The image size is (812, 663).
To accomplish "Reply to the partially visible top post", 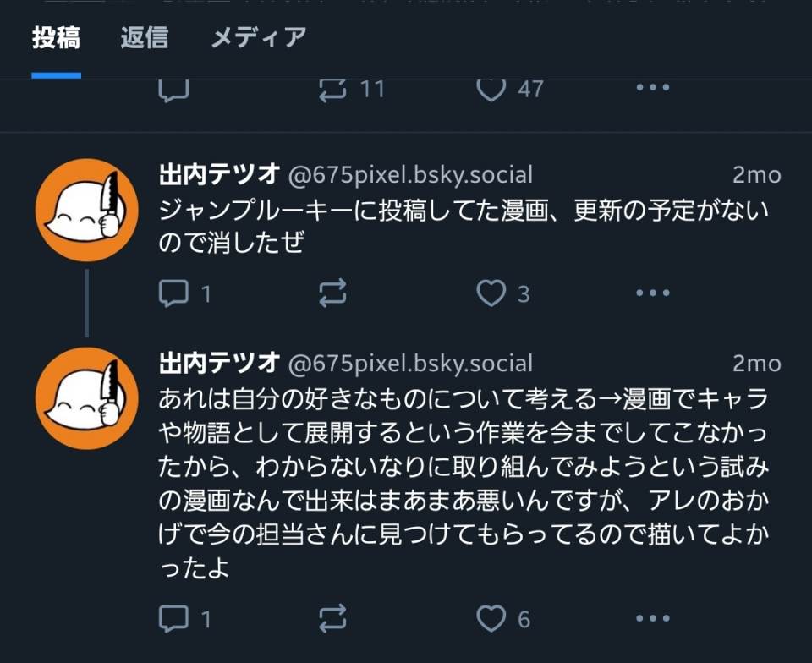I will pyautogui.click(x=174, y=89).
